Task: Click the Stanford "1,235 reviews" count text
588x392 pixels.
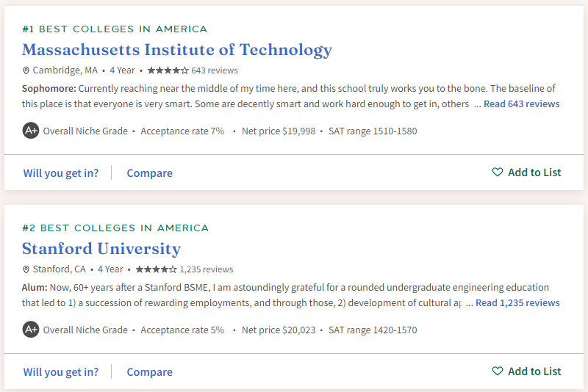Action: tap(207, 269)
